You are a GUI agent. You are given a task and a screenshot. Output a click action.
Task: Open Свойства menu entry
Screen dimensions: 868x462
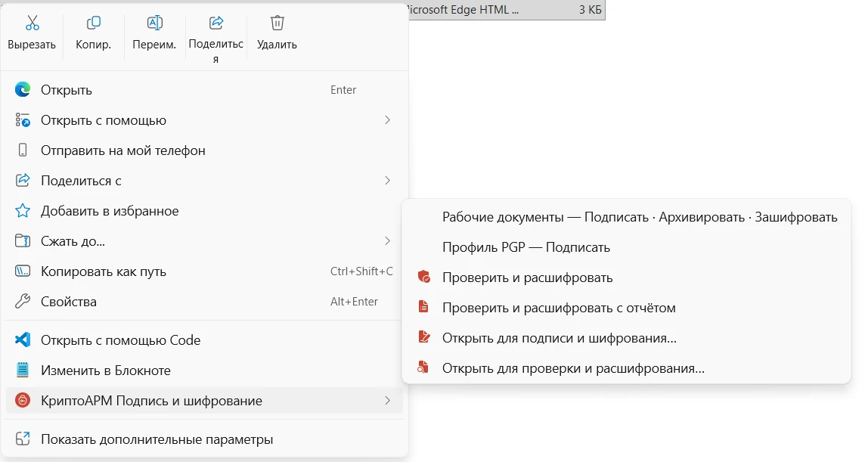click(x=204, y=302)
